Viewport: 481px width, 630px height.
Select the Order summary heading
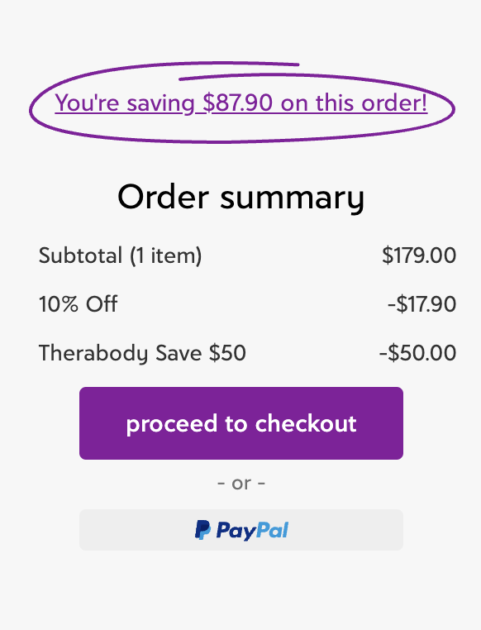[241, 197]
